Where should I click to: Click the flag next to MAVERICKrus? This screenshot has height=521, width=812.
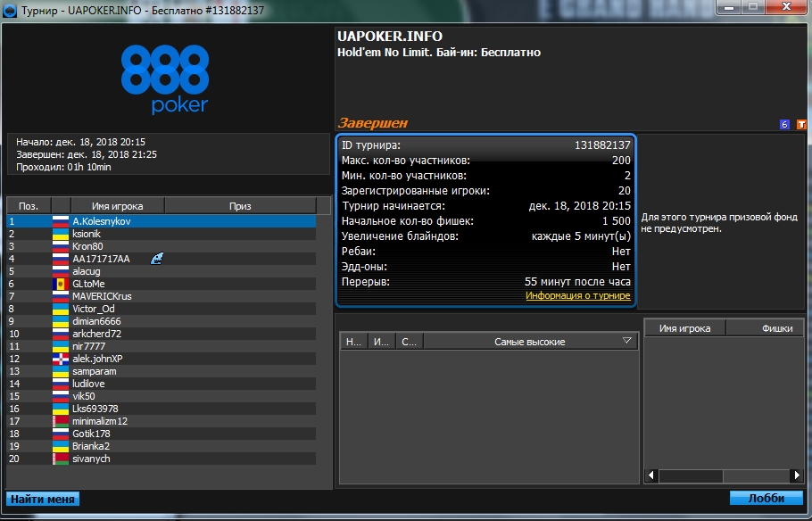61,296
